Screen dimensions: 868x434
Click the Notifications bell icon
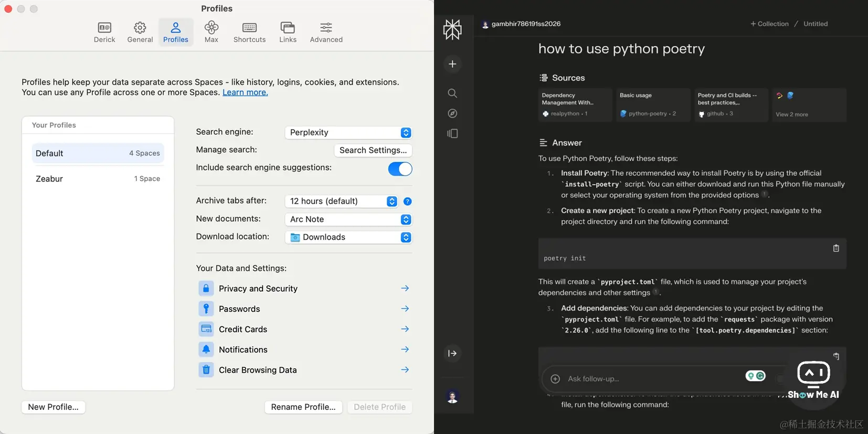point(206,350)
